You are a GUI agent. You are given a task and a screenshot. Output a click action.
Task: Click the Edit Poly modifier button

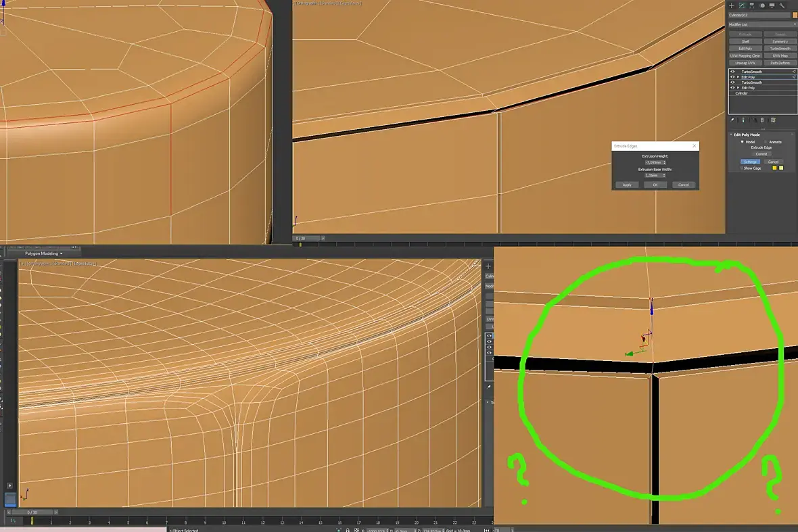point(745,49)
